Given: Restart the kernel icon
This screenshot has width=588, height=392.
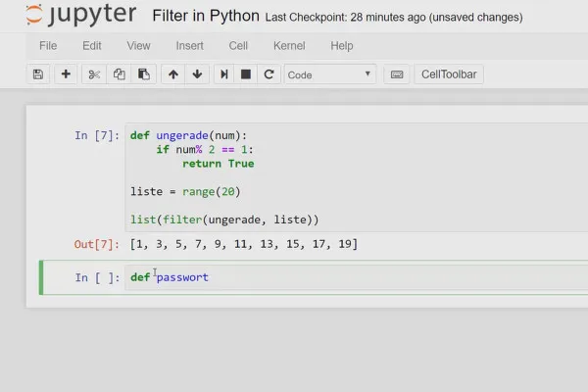Looking at the screenshot, I should (x=269, y=74).
